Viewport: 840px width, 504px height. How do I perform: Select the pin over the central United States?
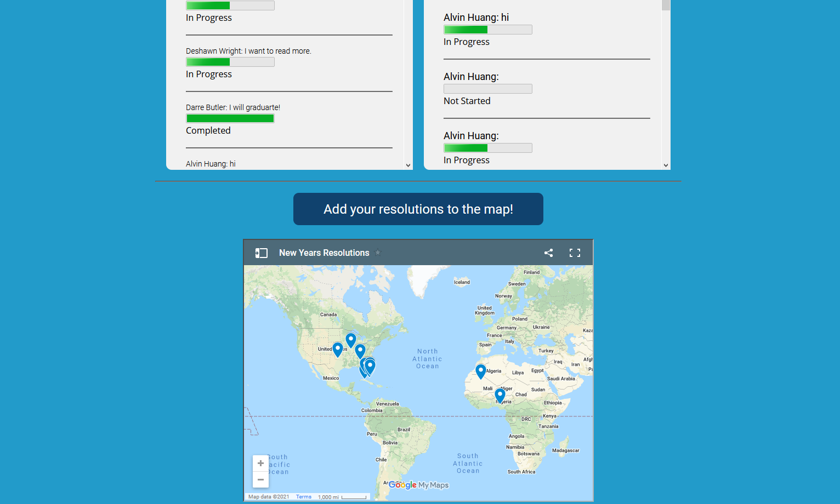coord(338,349)
